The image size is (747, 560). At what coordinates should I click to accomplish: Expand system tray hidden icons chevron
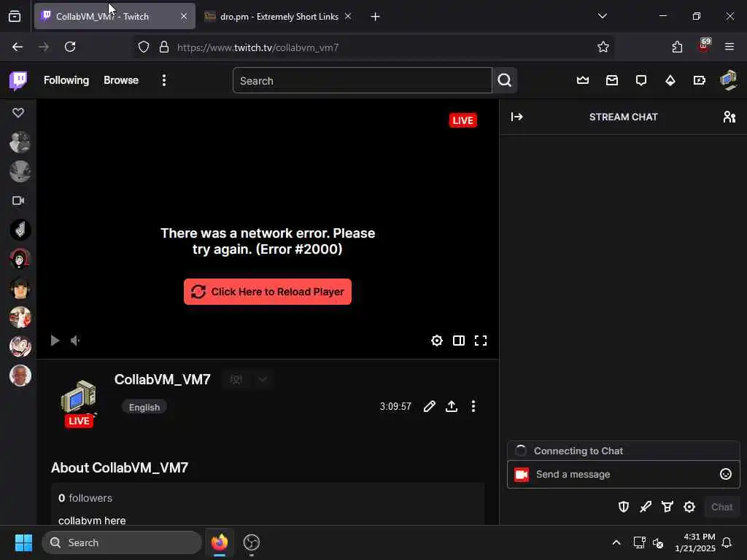click(616, 542)
